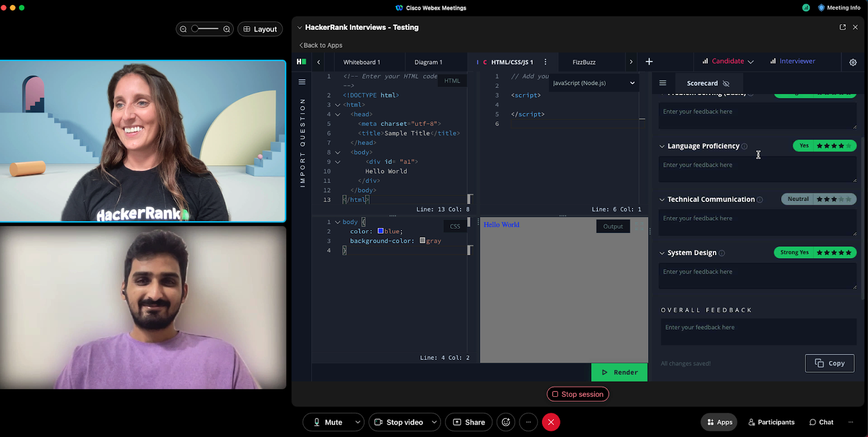End the meeting with red X button
The image size is (868, 437).
(551, 422)
